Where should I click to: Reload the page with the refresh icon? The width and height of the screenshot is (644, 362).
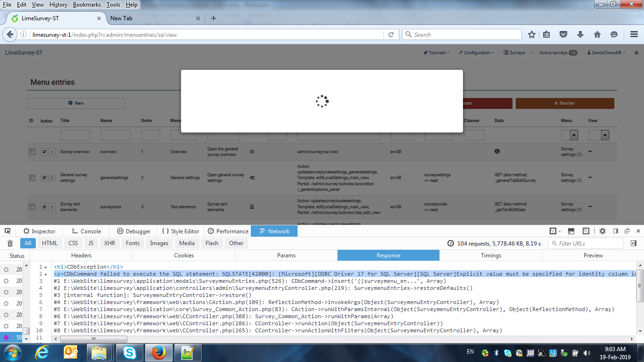tap(391, 34)
